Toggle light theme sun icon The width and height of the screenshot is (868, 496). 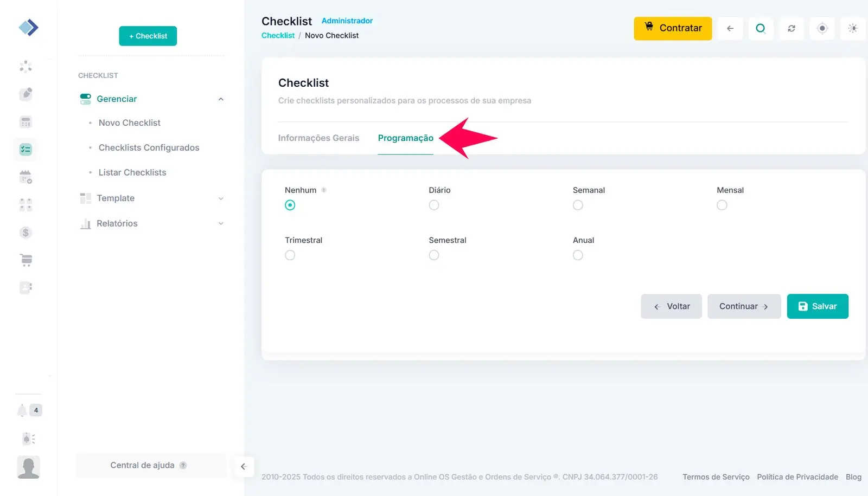[853, 28]
